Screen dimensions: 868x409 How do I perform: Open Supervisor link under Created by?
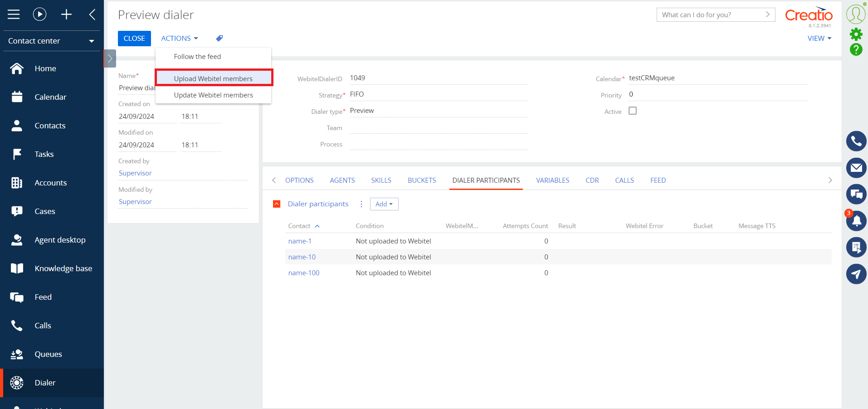[135, 173]
